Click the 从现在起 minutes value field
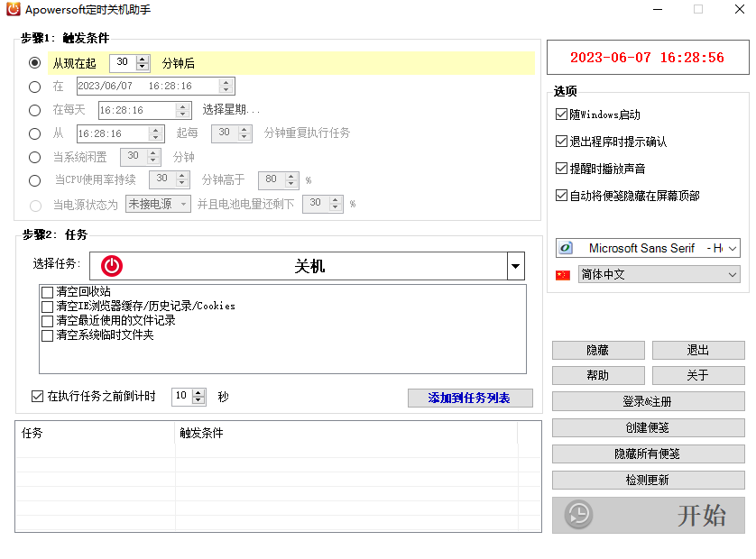The width and height of the screenshot is (756, 559). coord(124,62)
